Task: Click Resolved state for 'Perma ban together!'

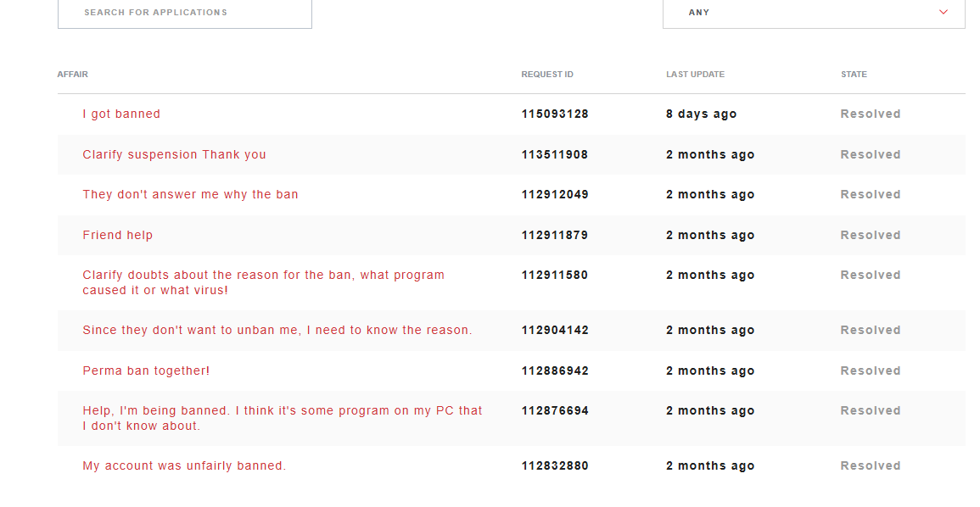Action: [870, 370]
